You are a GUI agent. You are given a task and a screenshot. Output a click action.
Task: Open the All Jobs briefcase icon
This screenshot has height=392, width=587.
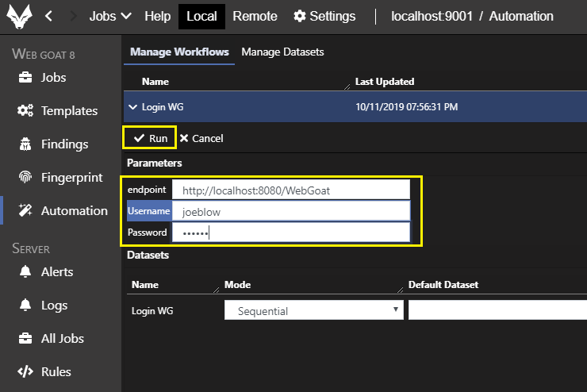pos(25,338)
